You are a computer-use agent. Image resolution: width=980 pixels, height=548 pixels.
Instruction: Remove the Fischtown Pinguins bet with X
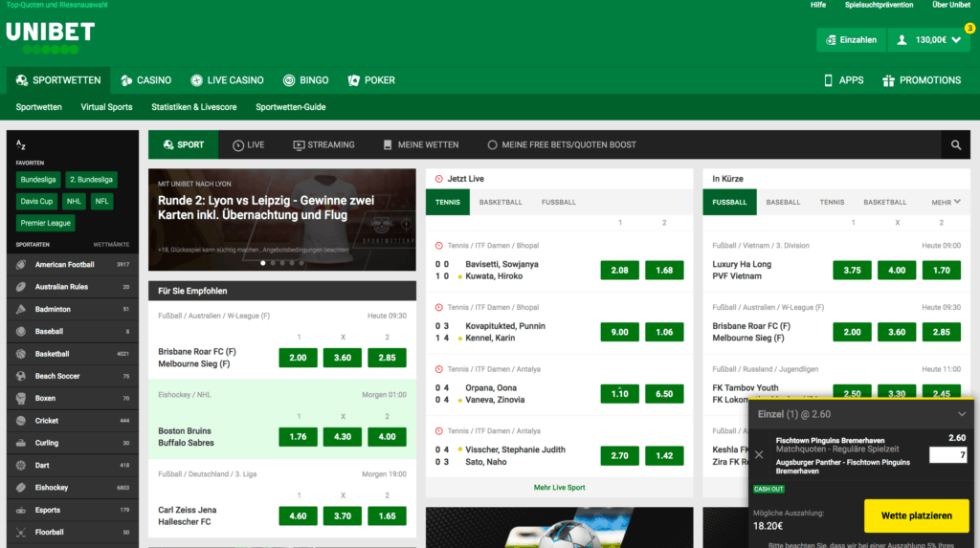[x=759, y=455]
